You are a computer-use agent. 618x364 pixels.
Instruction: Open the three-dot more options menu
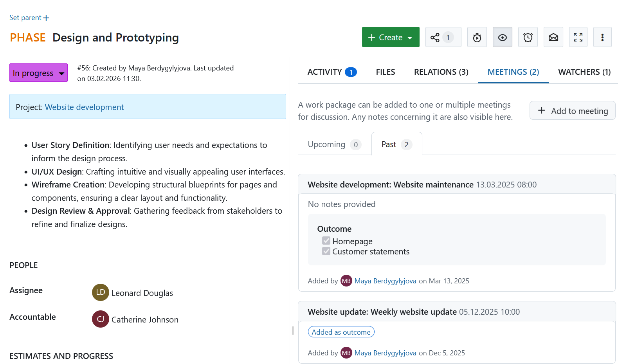pyautogui.click(x=602, y=37)
